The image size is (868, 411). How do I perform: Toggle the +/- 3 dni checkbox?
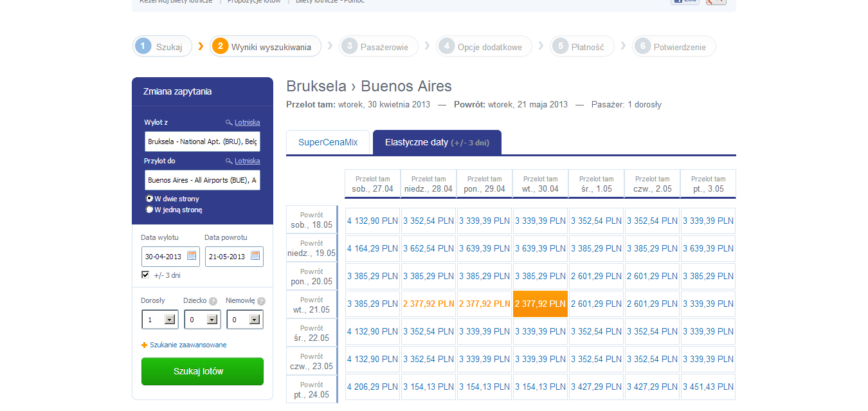(x=145, y=275)
